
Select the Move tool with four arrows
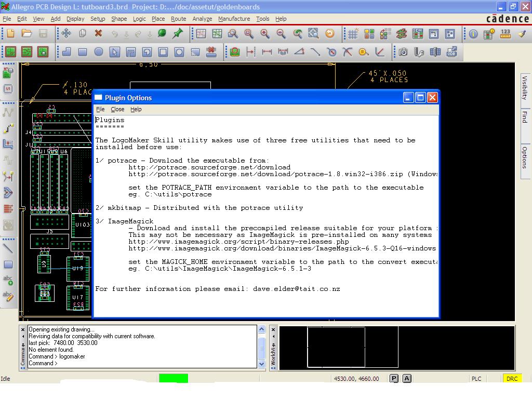(x=66, y=34)
